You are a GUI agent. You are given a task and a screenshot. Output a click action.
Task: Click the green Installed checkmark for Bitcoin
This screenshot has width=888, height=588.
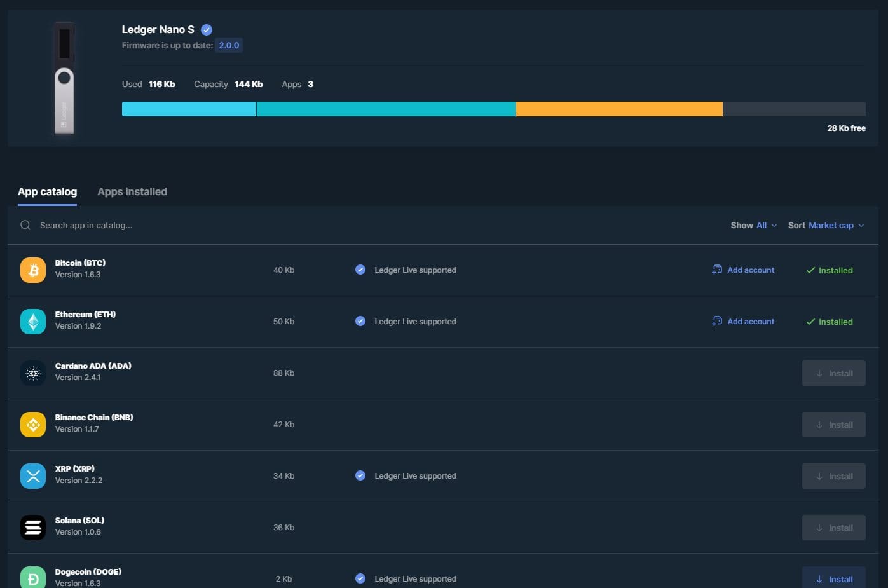[x=810, y=270]
